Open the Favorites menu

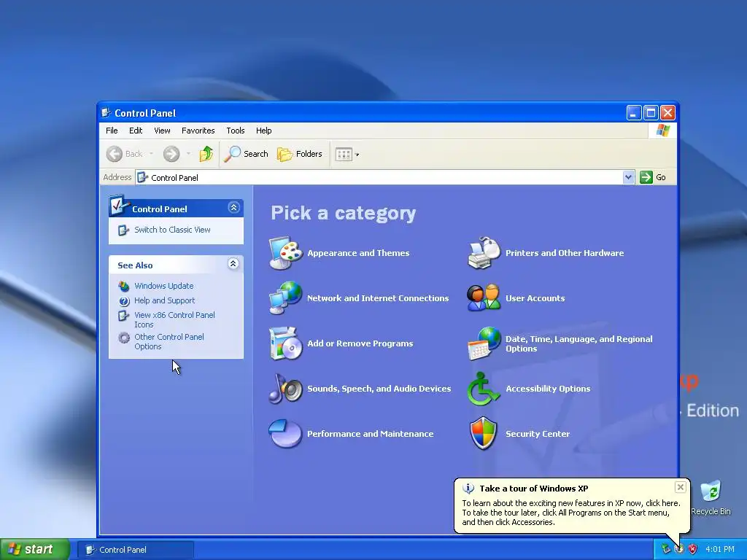[x=198, y=131]
